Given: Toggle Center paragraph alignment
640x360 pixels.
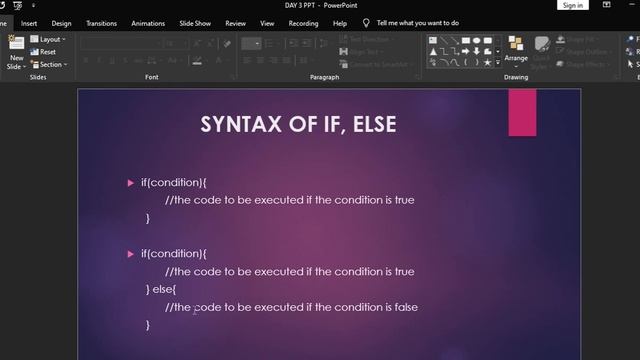Looking at the screenshot, I should [x=260, y=60].
